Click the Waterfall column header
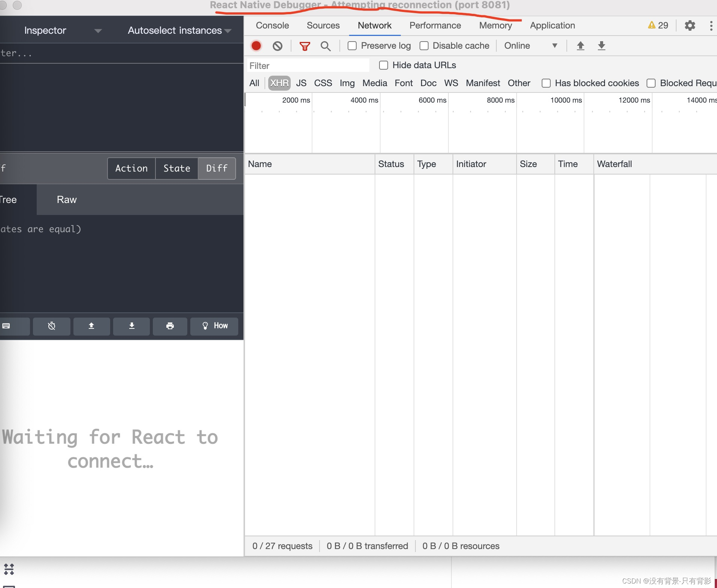This screenshot has height=588, width=717. (x=656, y=164)
